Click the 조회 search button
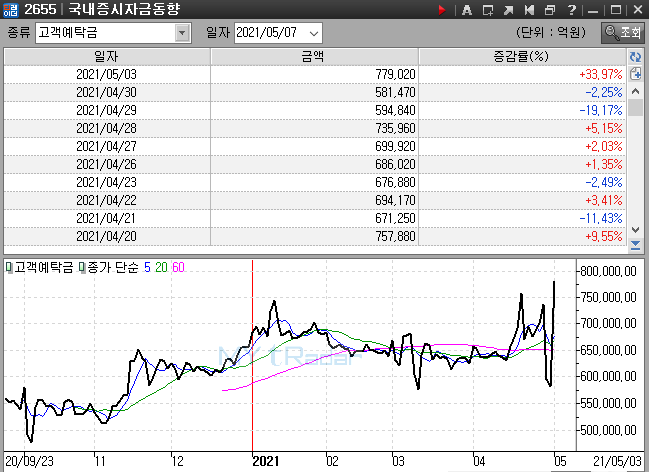Image resolution: width=649 pixels, height=472 pixels. point(623,32)
